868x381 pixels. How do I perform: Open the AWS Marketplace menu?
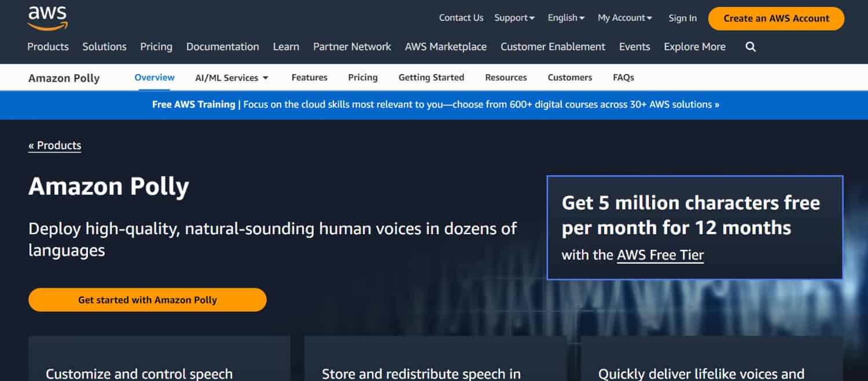tap(446, 47)
